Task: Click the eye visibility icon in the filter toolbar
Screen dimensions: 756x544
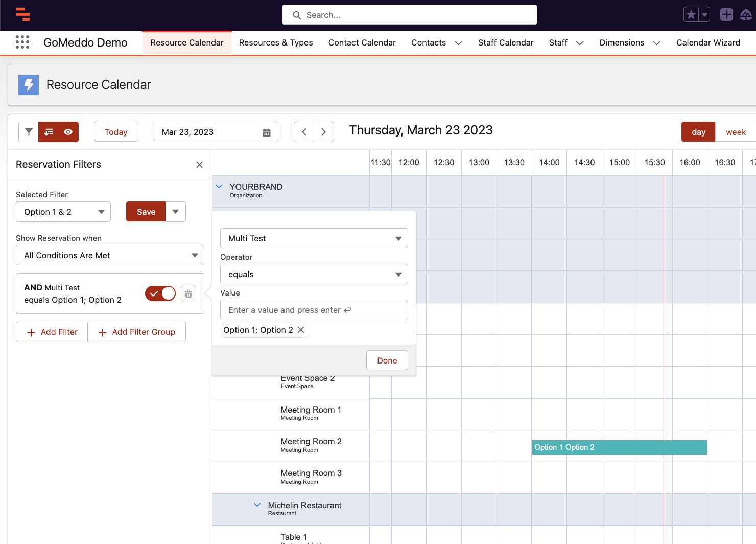Action: 69,132
